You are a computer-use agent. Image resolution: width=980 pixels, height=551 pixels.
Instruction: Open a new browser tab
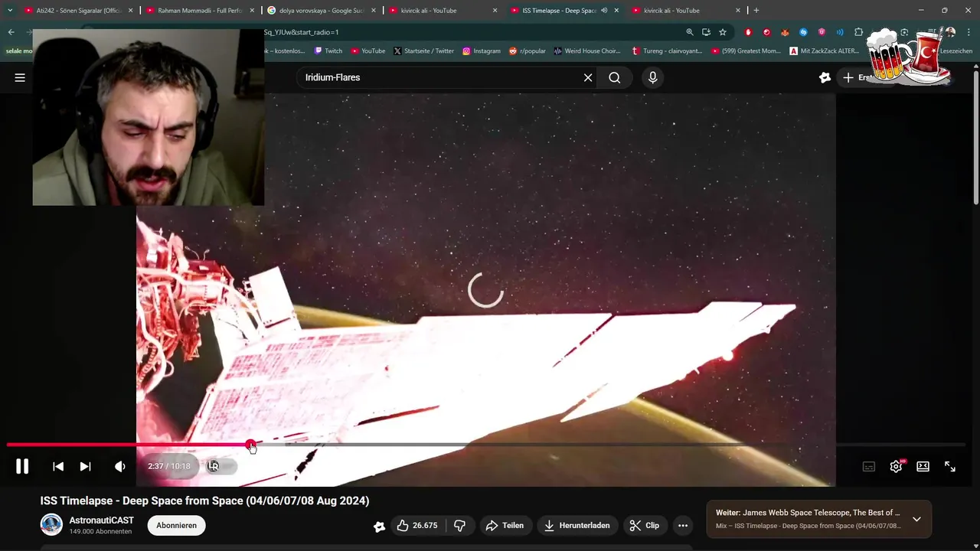coord(756,11)
